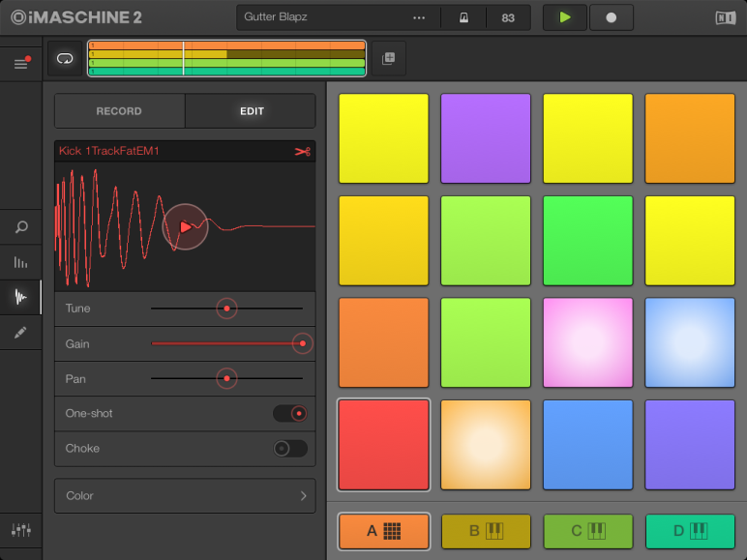Click the Kick 1TrackFatEM1 sample name
The image size is (747, 560).
[x=109, y=151]
